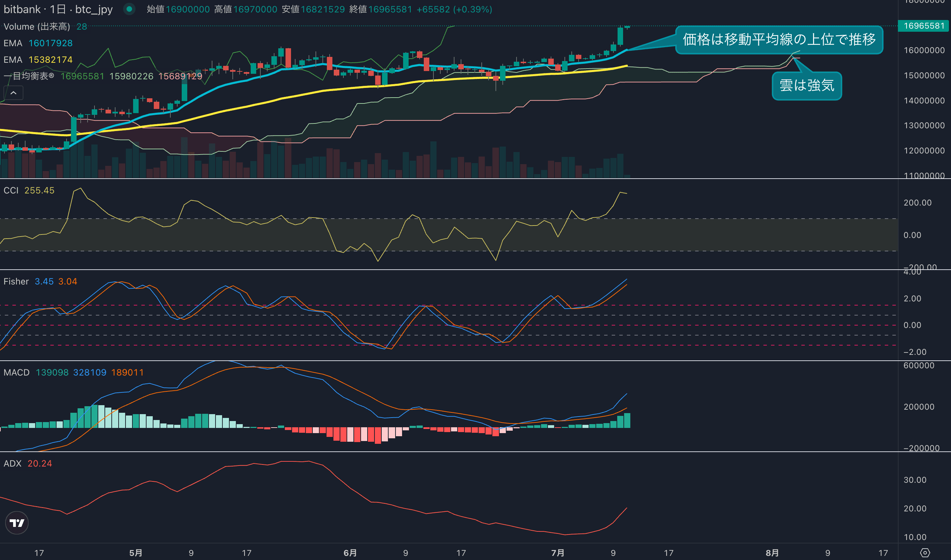Click the CCI indicator label
This screenshot has height=560, width=951.
click(11, 191)
